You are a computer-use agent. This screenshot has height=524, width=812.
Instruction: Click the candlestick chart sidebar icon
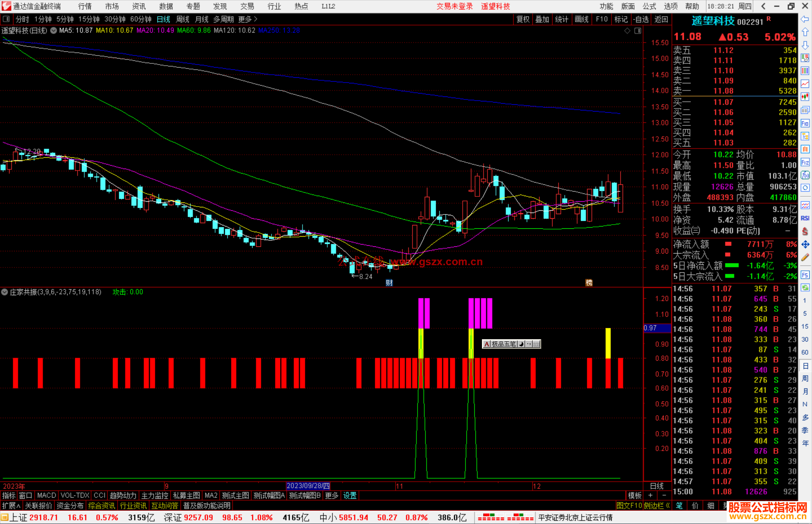(x=805, y=97)
